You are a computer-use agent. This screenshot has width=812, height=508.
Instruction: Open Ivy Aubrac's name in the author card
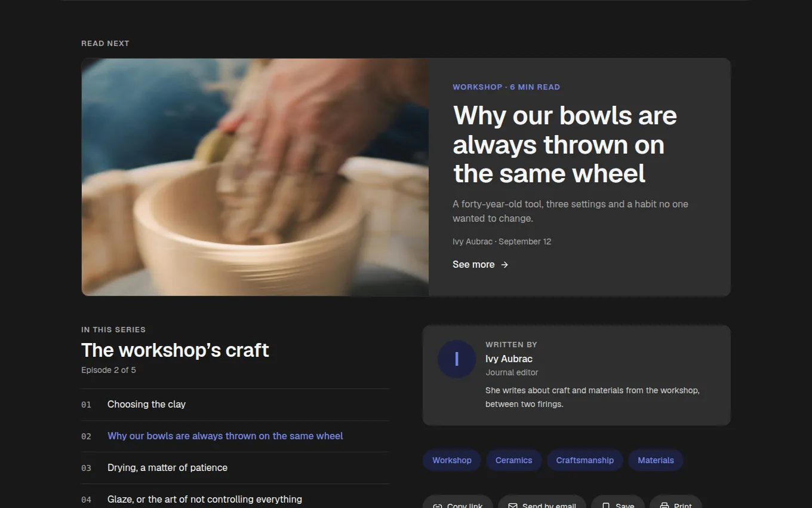509,359
